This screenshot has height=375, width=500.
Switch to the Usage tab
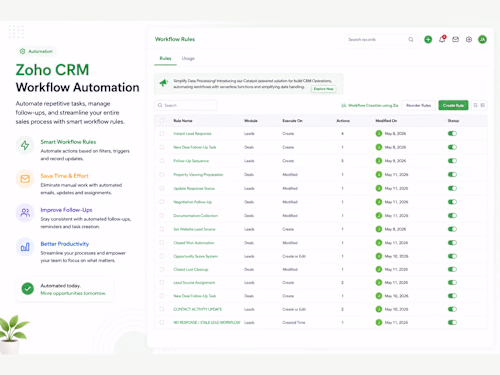click(188, 58)
